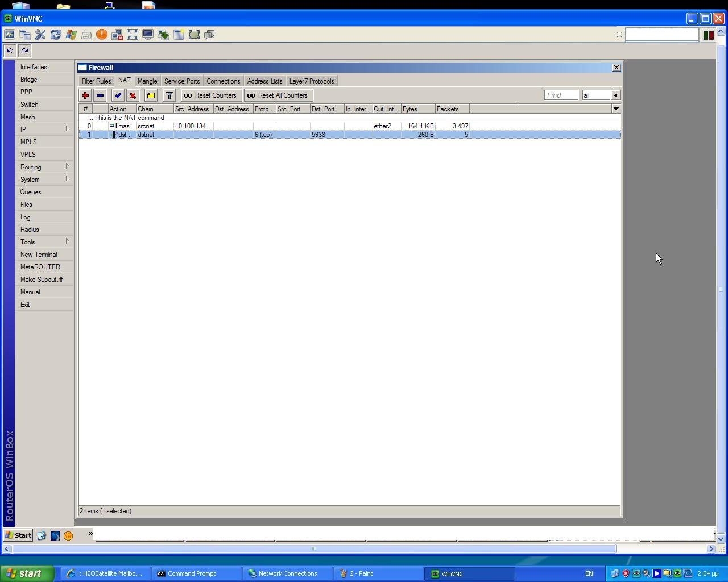
Task: Click the orange round quick launch icon
Action: click(x=68, y=535)
